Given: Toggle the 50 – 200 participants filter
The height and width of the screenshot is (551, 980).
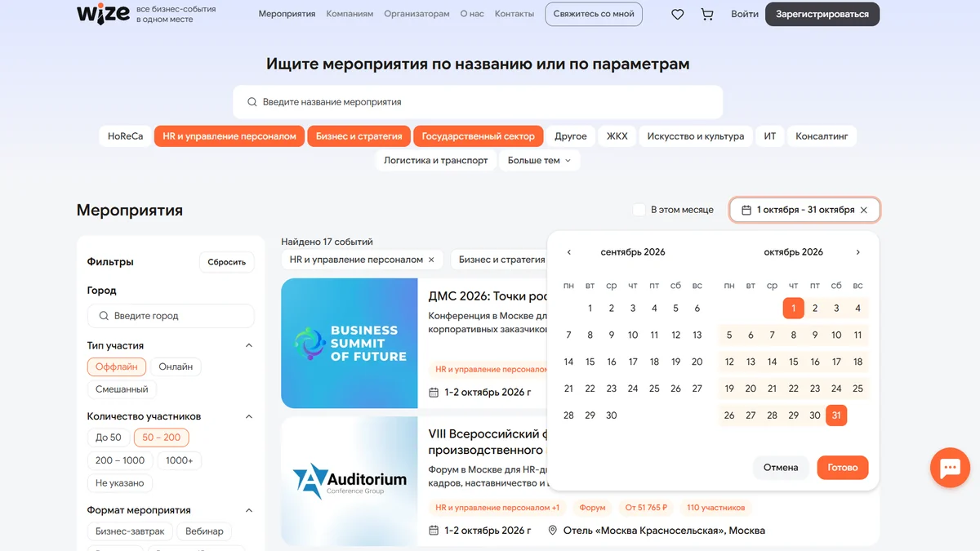Looking at the screenshot, I should click(162, 438).
